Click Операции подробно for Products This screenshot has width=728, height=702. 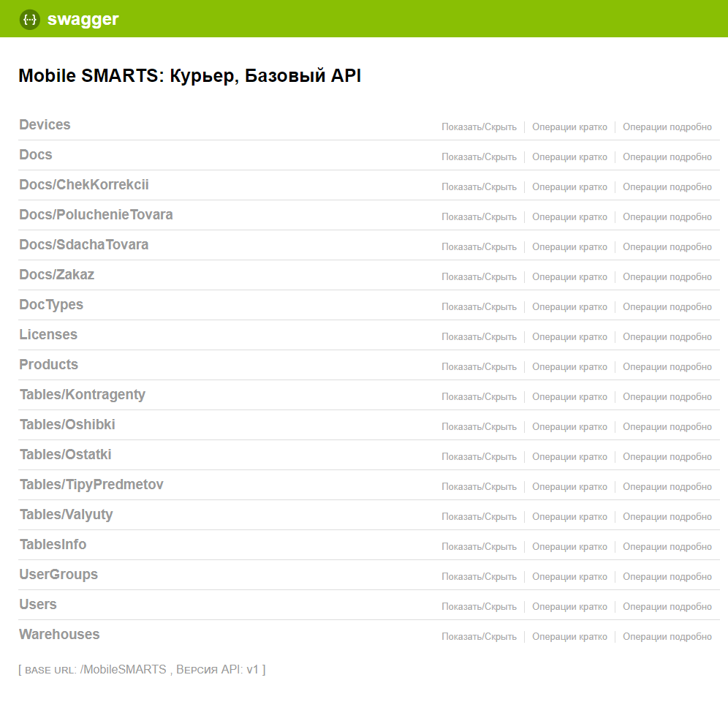click(667, 366)
